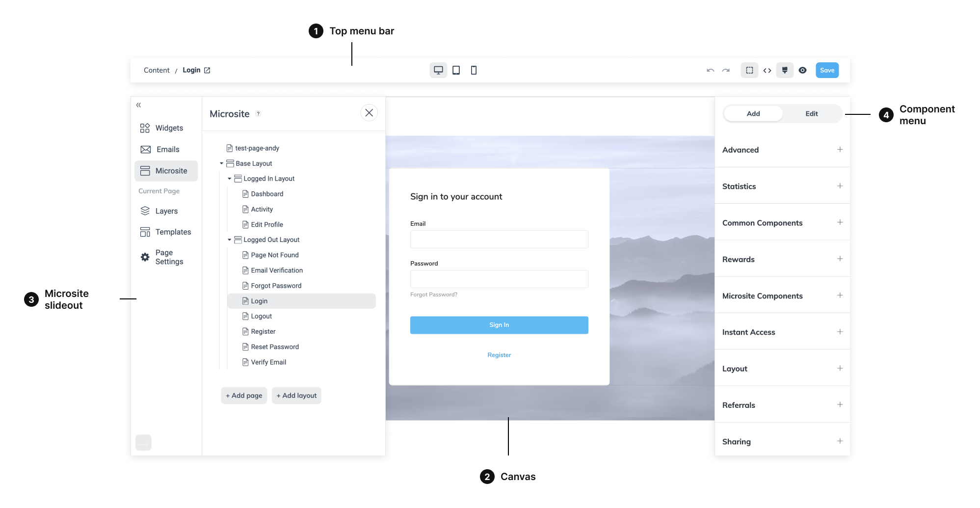Screen dimensions: 980x508
Task: Collapse the left sidebar with double chevron
Action: (138, 105)
